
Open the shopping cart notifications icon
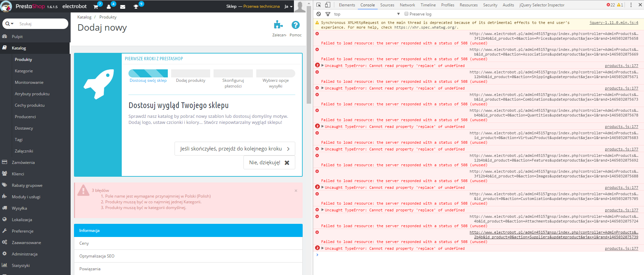tap(96, 7)
